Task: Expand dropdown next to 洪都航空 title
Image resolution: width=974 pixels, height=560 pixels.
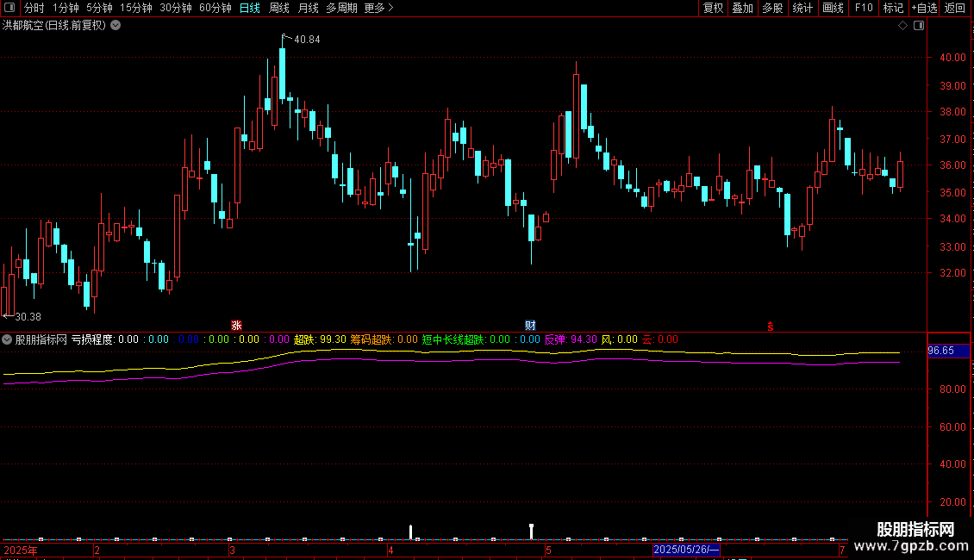Action: coord(116,26)
